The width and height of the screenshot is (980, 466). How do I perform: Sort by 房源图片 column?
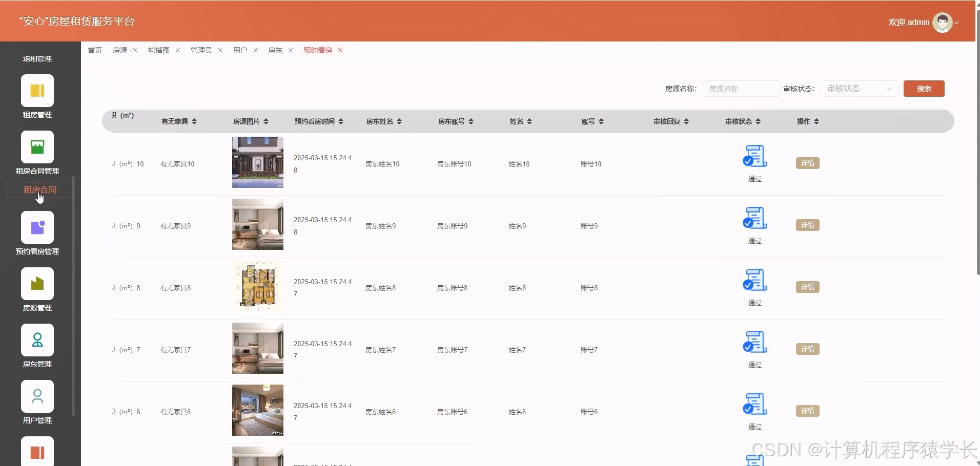click(x=266, y=122)
